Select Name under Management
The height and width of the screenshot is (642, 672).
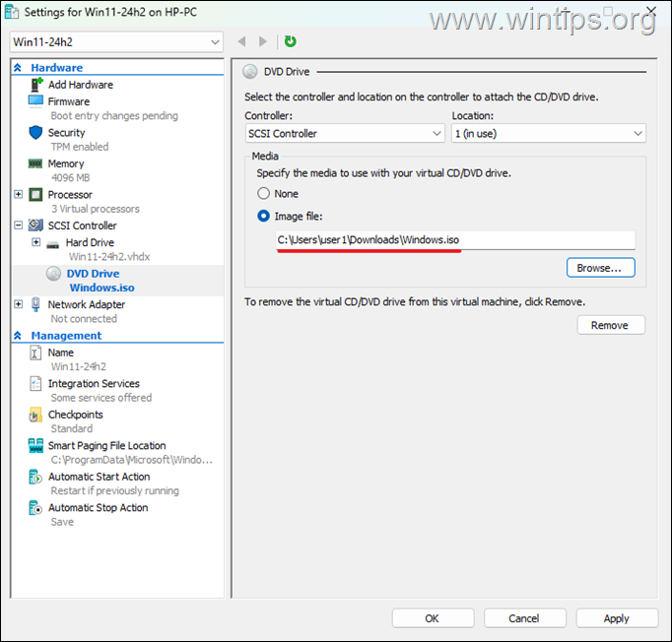(61, 353)
